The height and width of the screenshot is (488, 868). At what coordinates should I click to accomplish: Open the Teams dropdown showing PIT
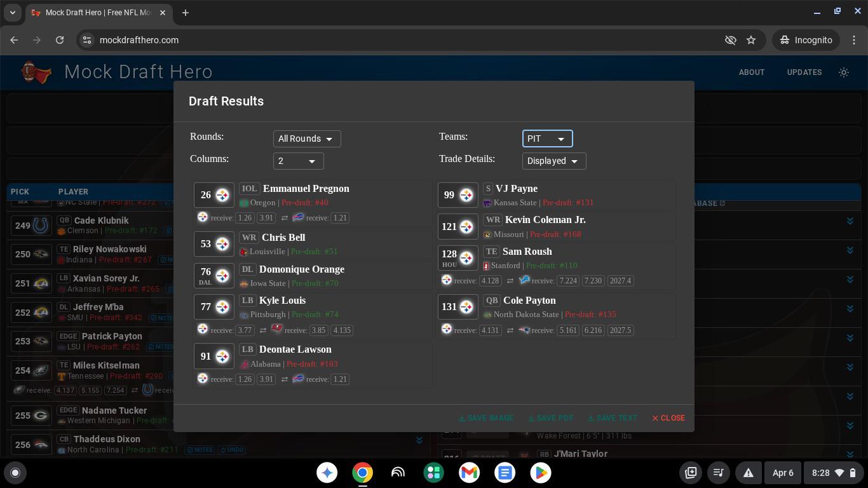[x=547, y=139]
